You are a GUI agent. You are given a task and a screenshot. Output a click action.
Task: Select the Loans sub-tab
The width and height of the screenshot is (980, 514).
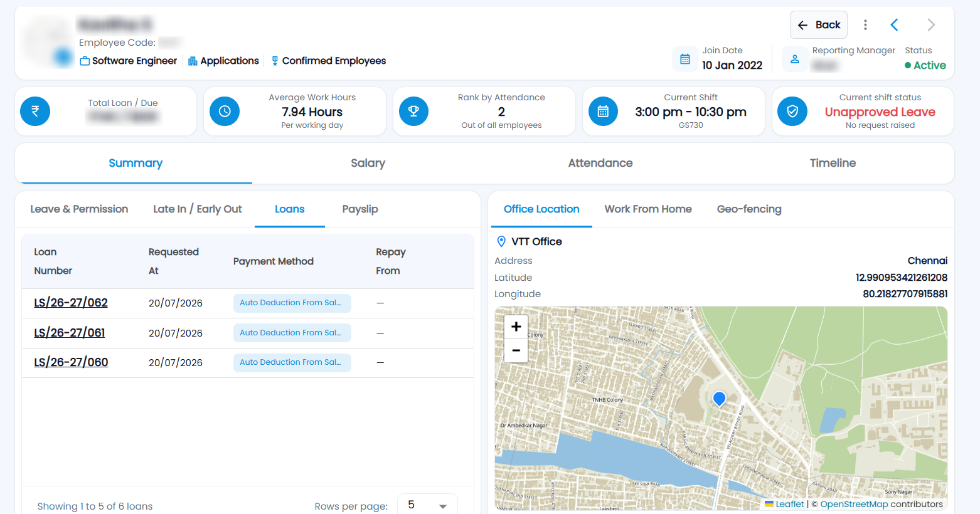290,209
